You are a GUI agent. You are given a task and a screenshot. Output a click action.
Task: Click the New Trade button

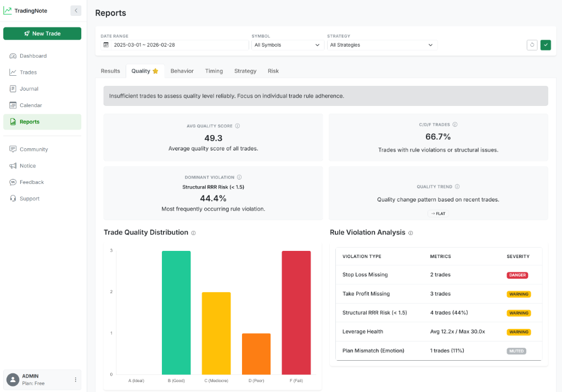42,33
